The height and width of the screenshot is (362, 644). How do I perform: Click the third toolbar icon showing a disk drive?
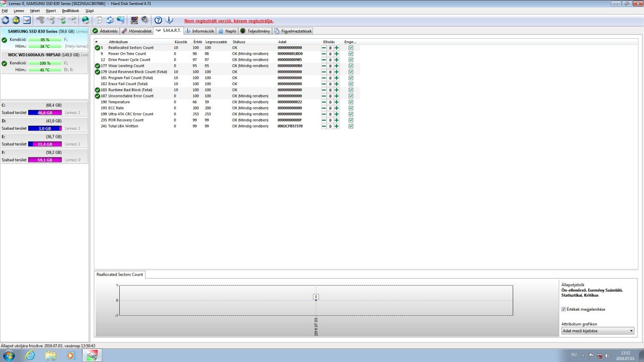pos(27,20)
